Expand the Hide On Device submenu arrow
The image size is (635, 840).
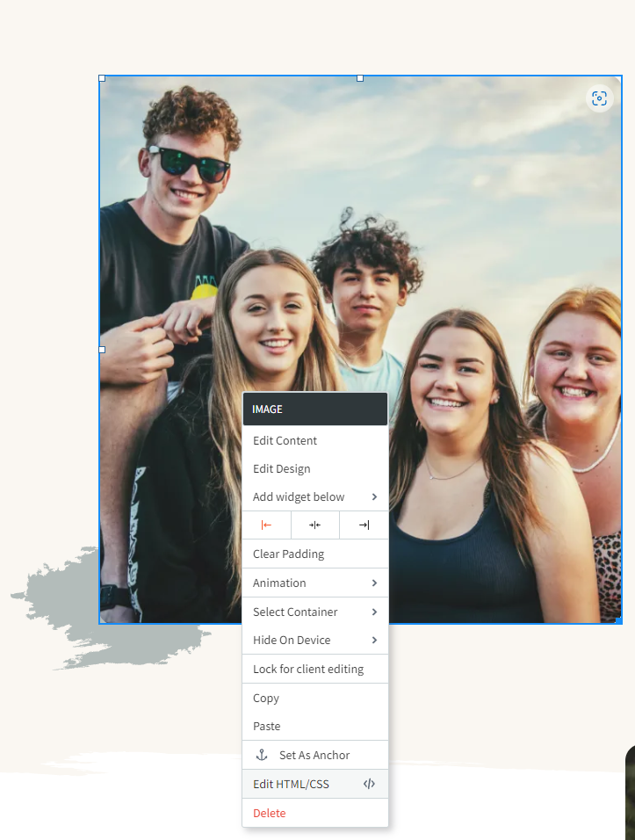[374, 641]
